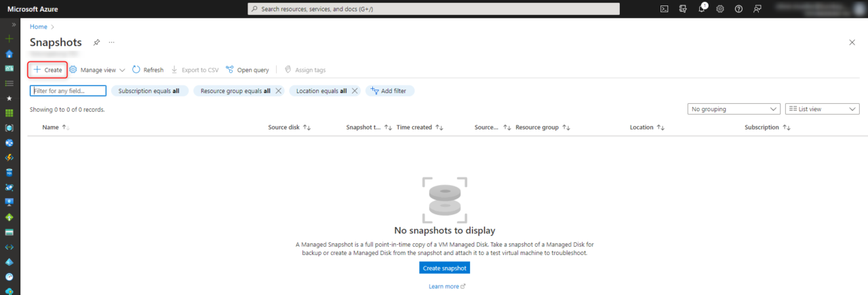868x295 pixels.
Task: Click Export to CSV
Action: coord(195,70)
